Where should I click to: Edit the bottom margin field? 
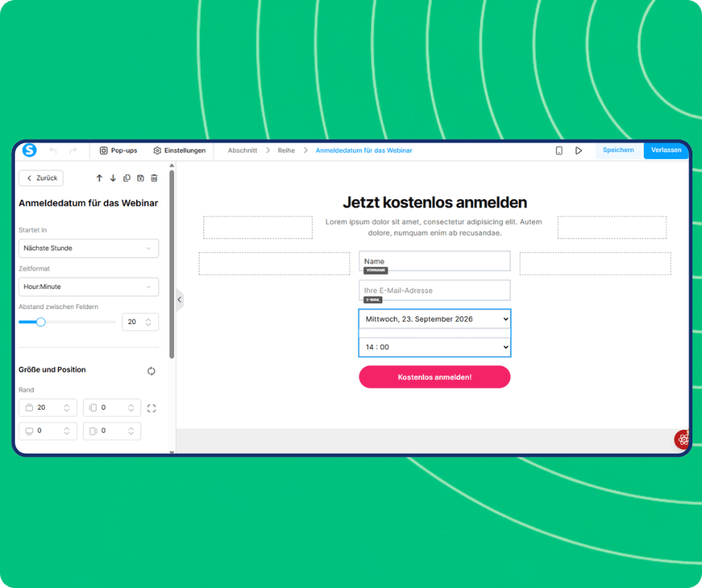coord(48,431)
